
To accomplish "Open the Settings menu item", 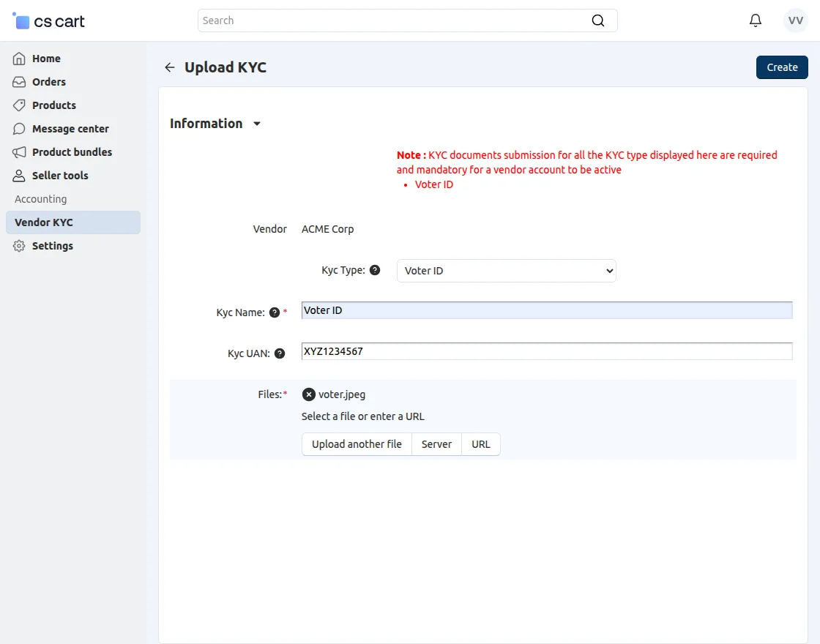I will [51, 245].
